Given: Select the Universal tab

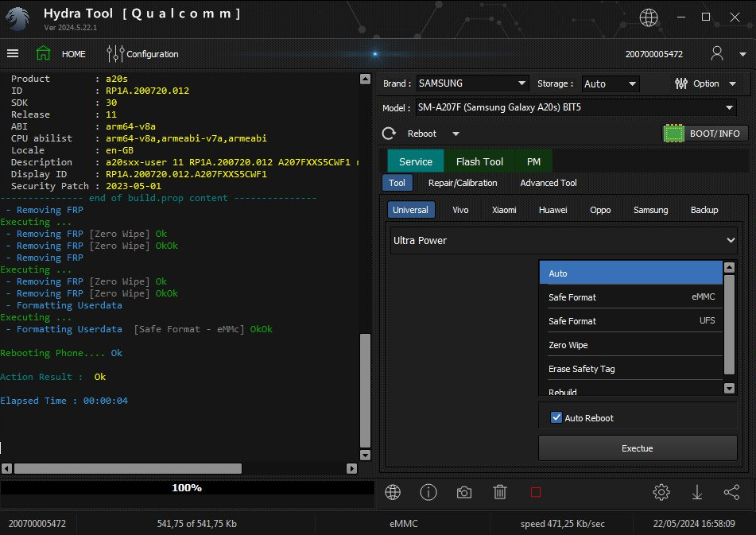Looking at the screenshot, I should coord(411,210).
